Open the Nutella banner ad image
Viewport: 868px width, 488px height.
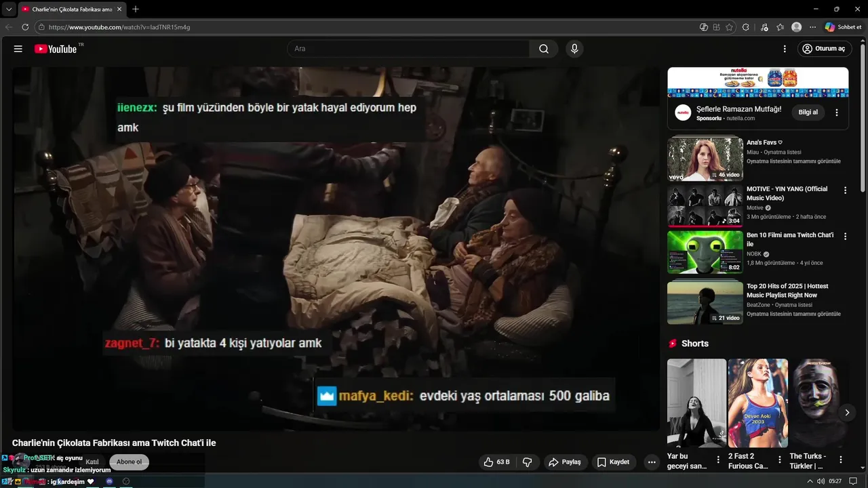(758, 82)
